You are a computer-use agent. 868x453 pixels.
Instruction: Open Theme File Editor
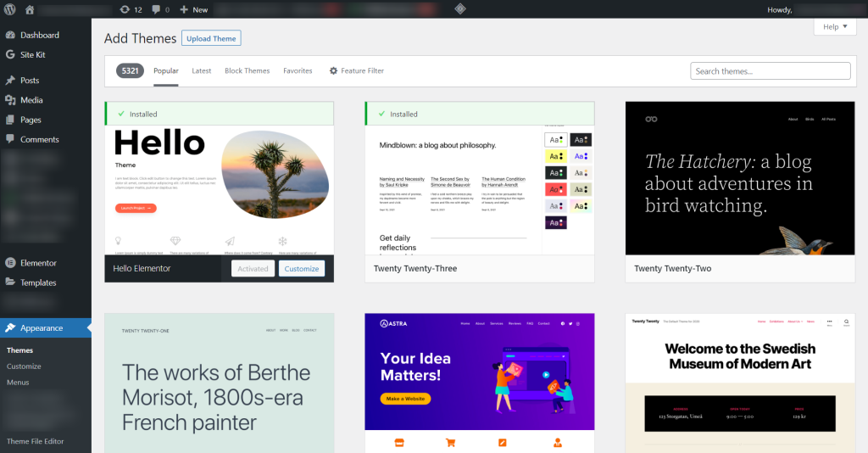pyautogui.click(x=35, y=441)
